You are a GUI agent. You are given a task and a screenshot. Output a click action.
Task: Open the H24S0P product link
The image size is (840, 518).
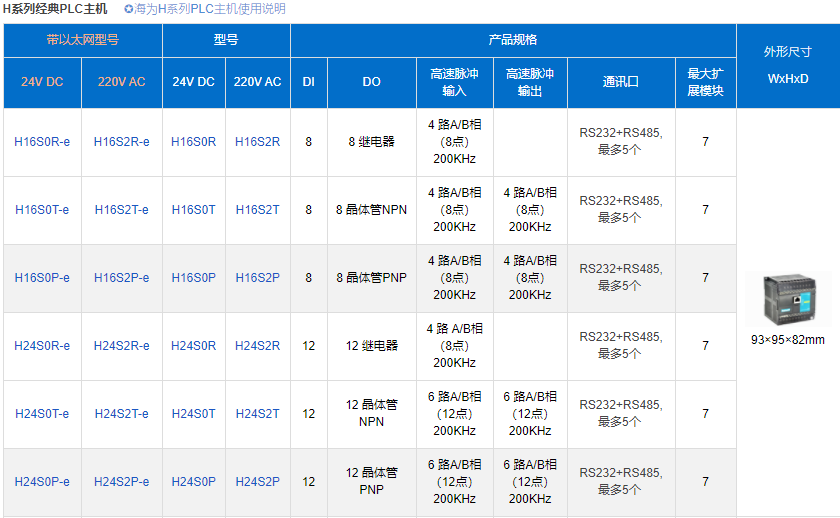pyautogui.click(x=193, y=482)
